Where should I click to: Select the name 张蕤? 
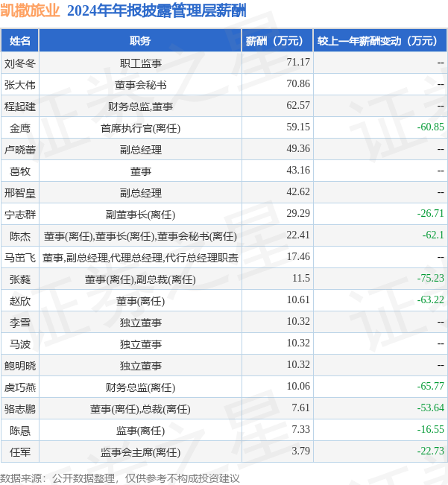(20, 279)
